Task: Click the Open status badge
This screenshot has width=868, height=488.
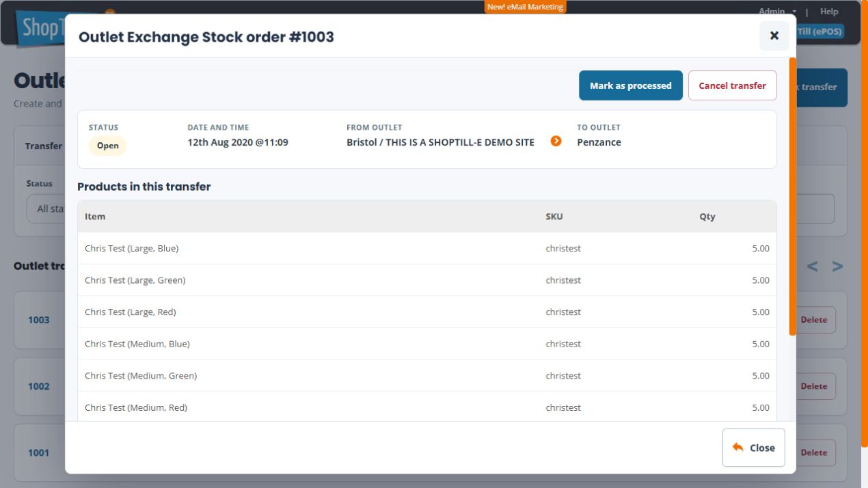Action: 107,145
